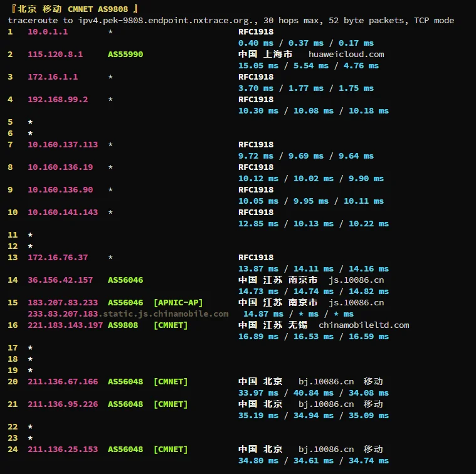Click the [APNIC-AP] tag on hop 15
The height and width of the screenshot is (474, 476).
[x=178, y=303]
